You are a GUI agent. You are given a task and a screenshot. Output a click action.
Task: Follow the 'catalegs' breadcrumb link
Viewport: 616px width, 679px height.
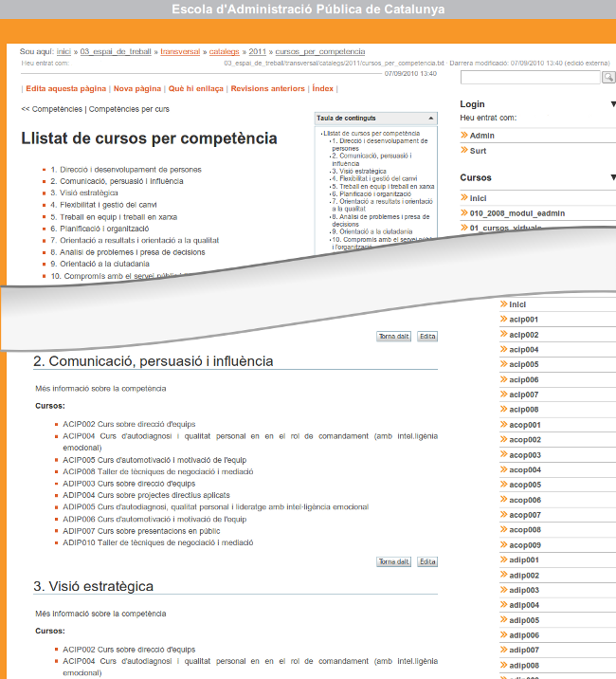[225, 51]
